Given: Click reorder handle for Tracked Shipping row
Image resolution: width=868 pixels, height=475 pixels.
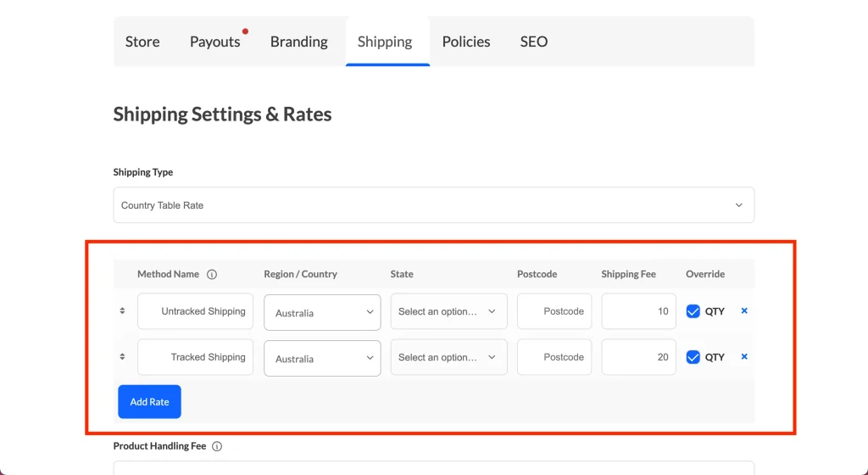Looking at the screenshot, I should click(x=122, y=357).
